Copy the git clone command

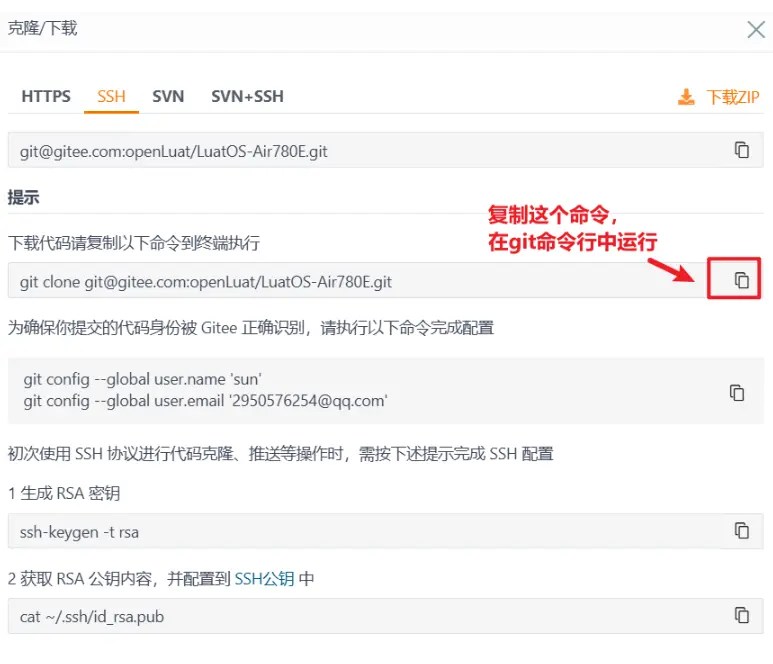(x=742, y=280)
